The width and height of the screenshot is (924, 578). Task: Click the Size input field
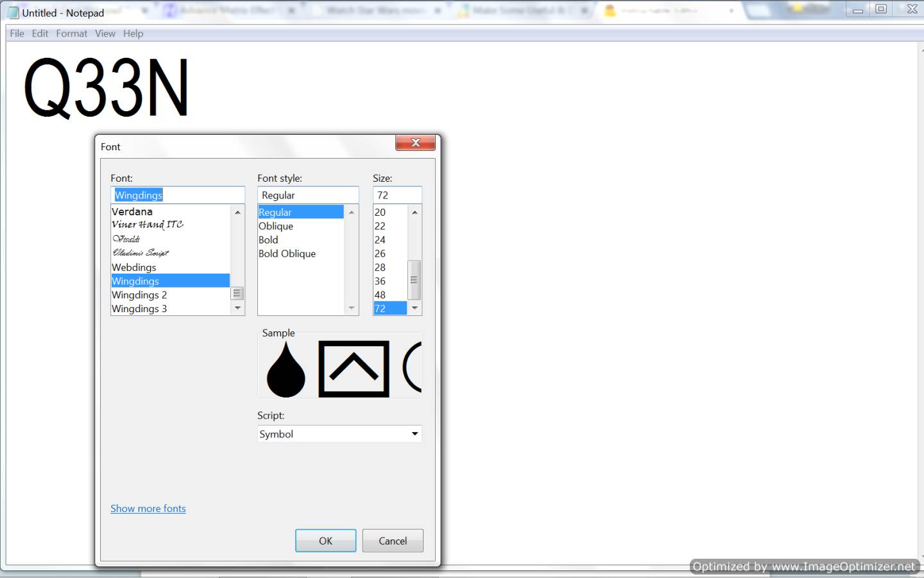point(397,195)
